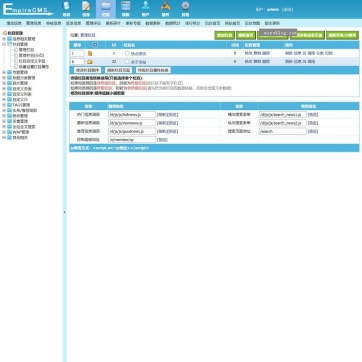
Task: Select 批量设置栏目属性 in the sidebar tree
Action: (x=34, y=67)
